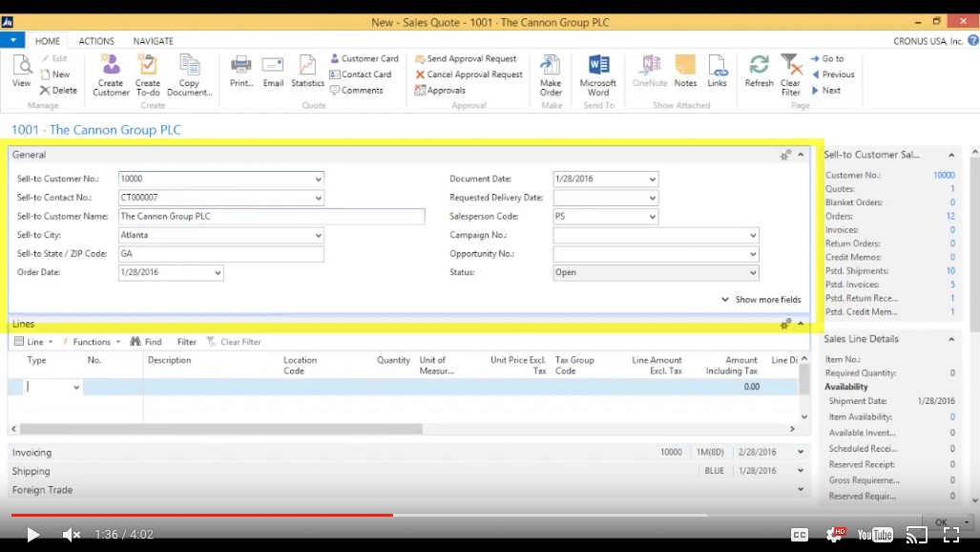This screenshot has width=980, height=552.
Task: Click New in the Manage group
Action: click(55, 74)
